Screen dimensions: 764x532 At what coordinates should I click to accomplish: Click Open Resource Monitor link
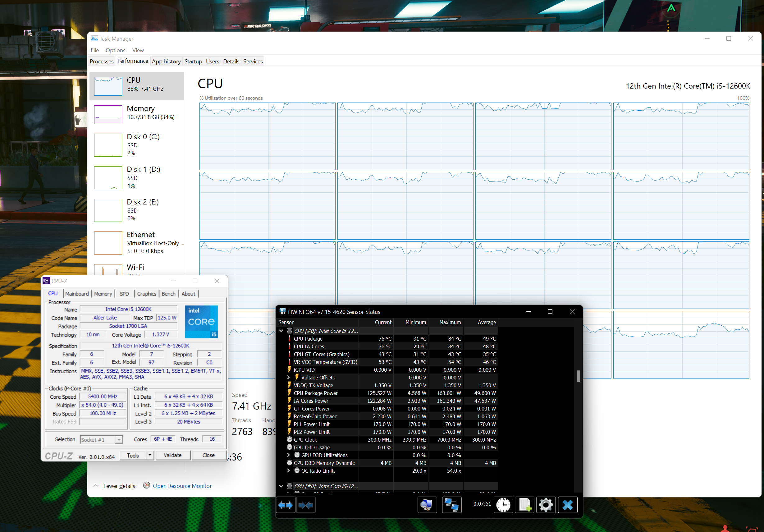pyautogui.click(x=182, y=486)
